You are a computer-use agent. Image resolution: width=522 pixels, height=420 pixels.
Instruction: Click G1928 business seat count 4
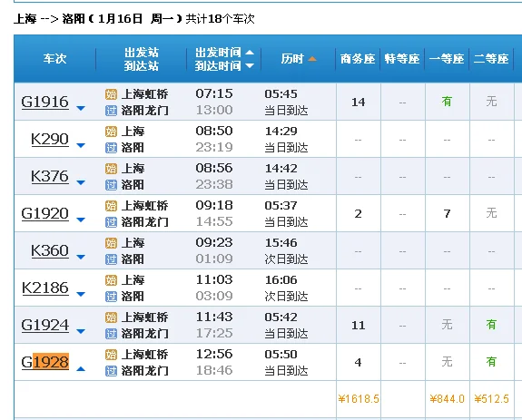[359, 362]
